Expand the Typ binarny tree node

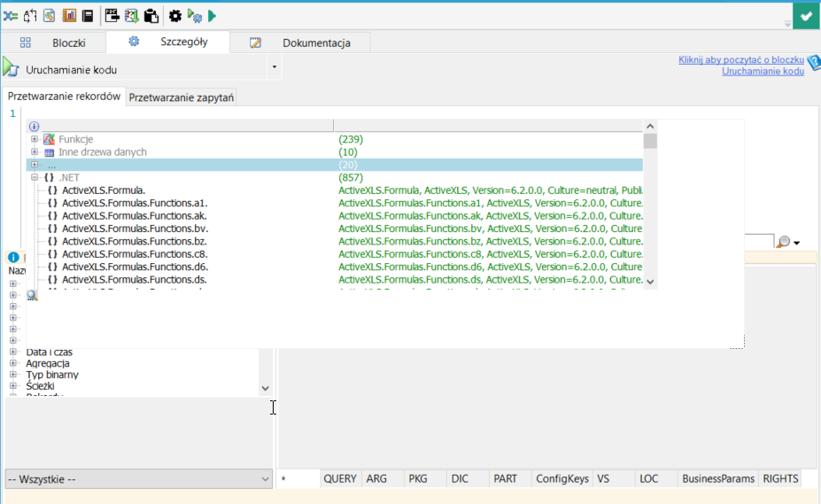point(13,375)
